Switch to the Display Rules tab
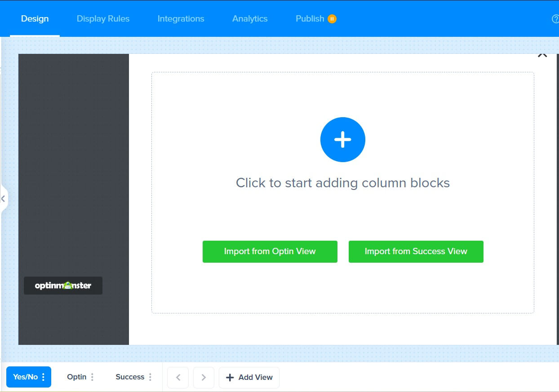 pyautogui.click(x=103, y=19)
